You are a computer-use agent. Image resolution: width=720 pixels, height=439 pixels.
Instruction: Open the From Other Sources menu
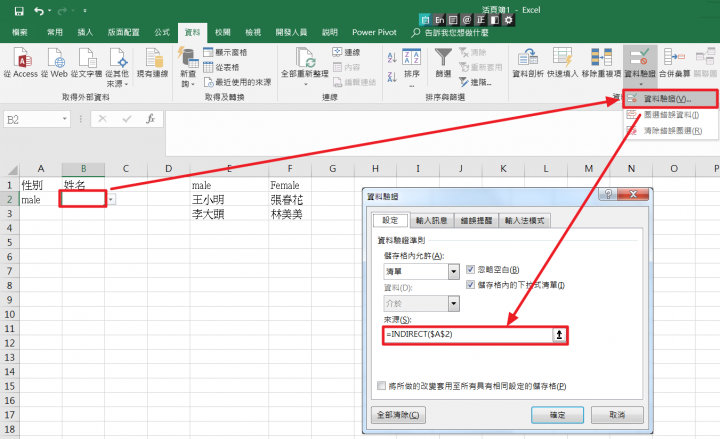pyautogui.click(x=118, y=67)
